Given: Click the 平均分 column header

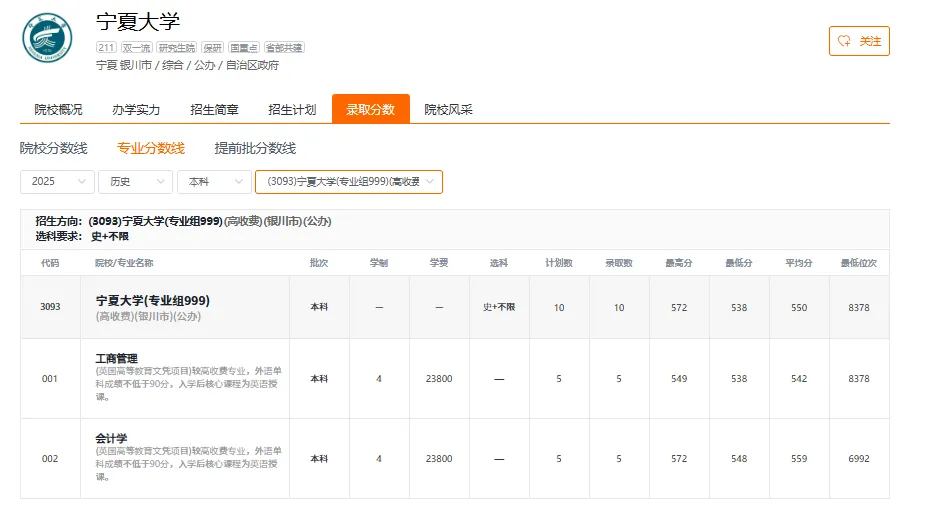Looking at the screenshot, I should (799, 263).
